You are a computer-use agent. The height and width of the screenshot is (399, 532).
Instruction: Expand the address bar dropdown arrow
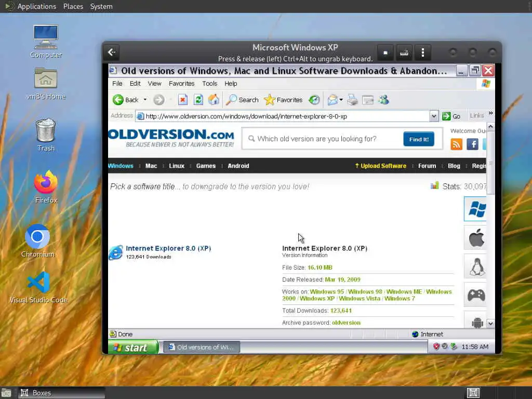pyautogui.click(x=434, y=116)
